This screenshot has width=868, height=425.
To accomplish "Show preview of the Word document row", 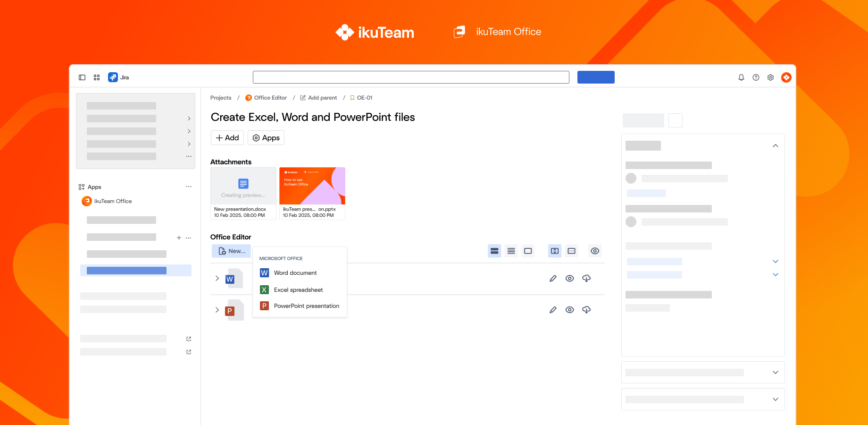I will pyautogui.click(x=569, y=278).
